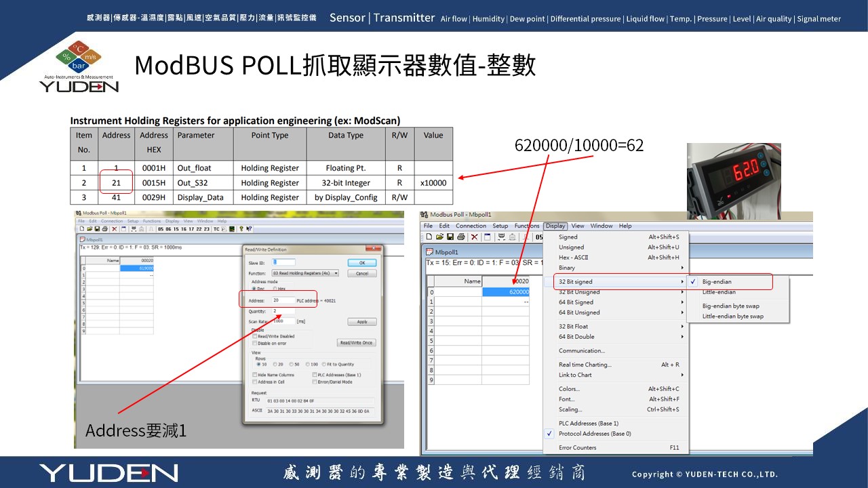This screenshot has height=488, width=868.
Task: Select the Colors... menu entry
Action: (x=570, y=389)
